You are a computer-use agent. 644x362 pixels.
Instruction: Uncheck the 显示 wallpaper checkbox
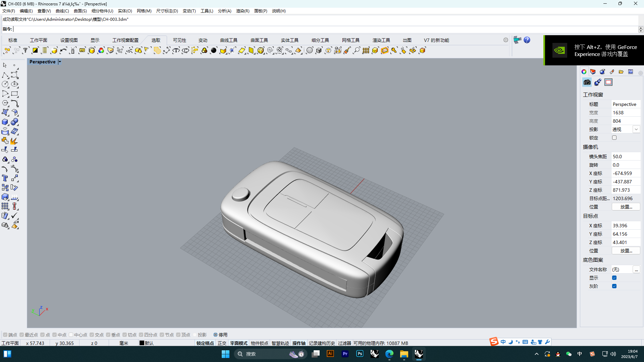click(x=614, y=278)
